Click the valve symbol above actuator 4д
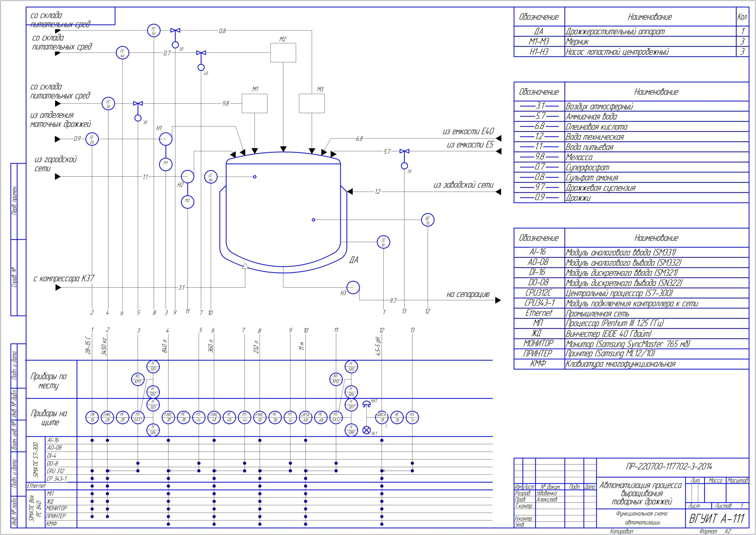The image size is (756, 535). 201,53
